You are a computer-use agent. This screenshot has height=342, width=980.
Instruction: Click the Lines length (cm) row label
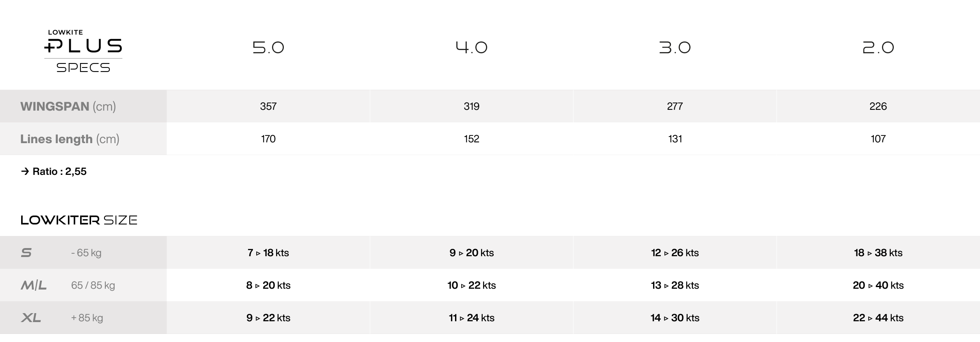click(70, 139)
